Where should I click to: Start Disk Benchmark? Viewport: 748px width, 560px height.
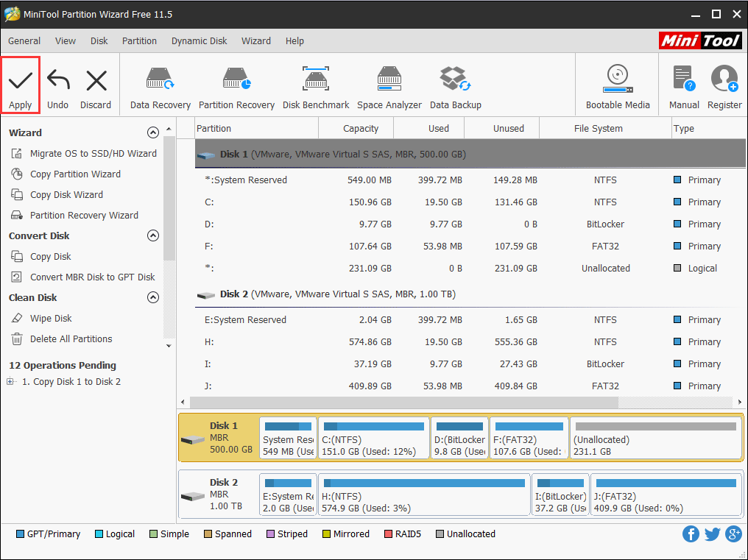coord(316,89)
